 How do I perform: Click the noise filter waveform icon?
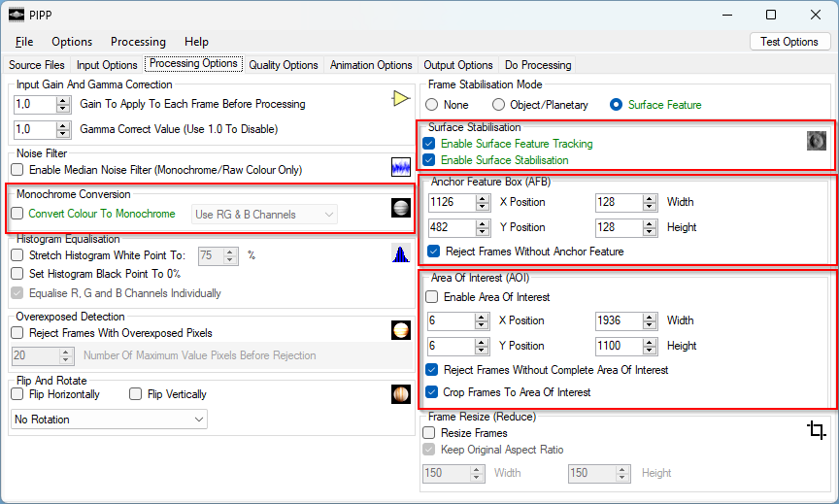click(x=401, y=167)
